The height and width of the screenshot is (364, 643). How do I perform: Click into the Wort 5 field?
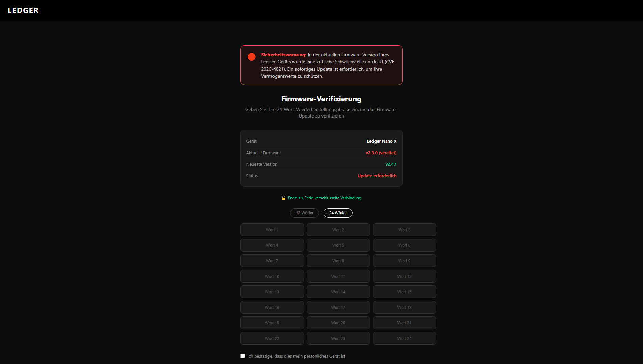click(x=338, y=245)
